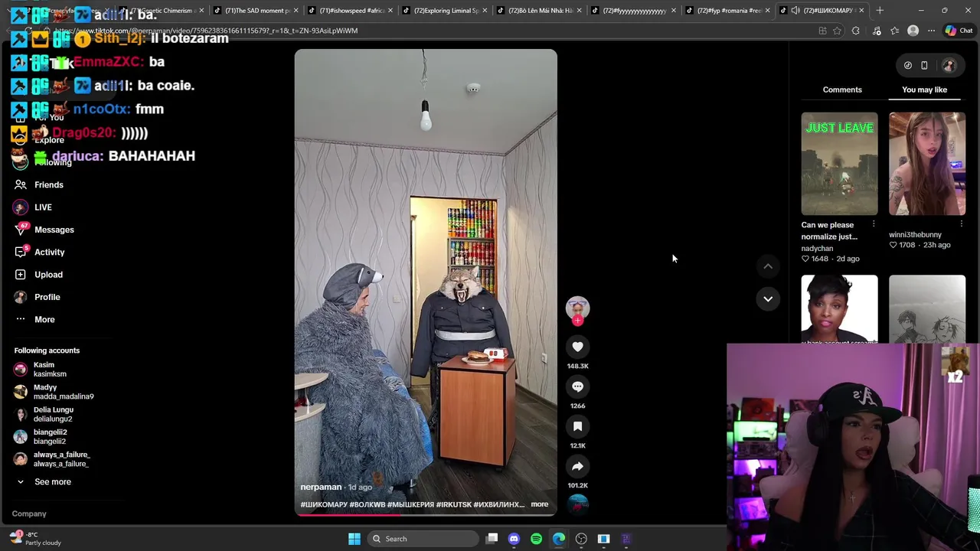Follow creator via red plus on avatar

[x=577, y=321]
